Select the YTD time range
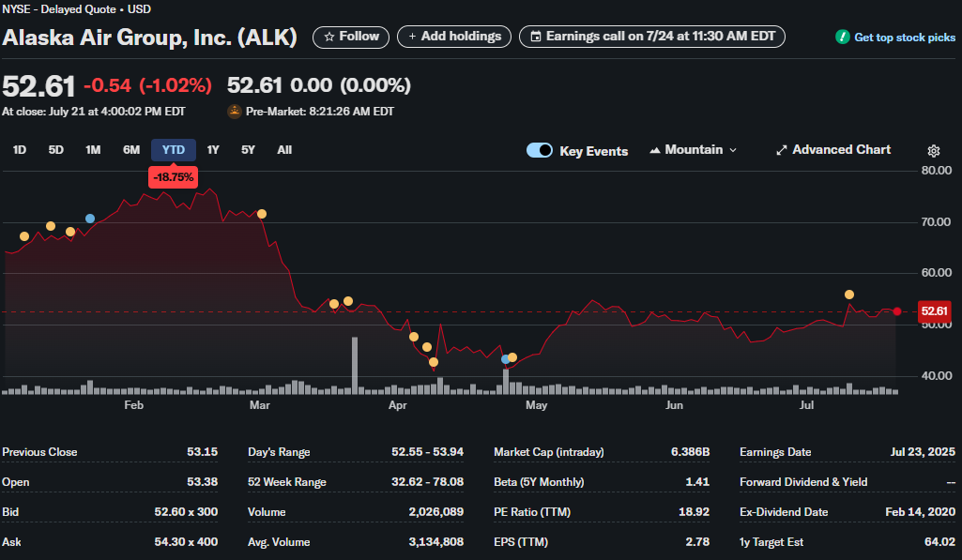Image resolution: width=962 pixels, height=560 pixels. pyautogui.click(x=174, y=150)
